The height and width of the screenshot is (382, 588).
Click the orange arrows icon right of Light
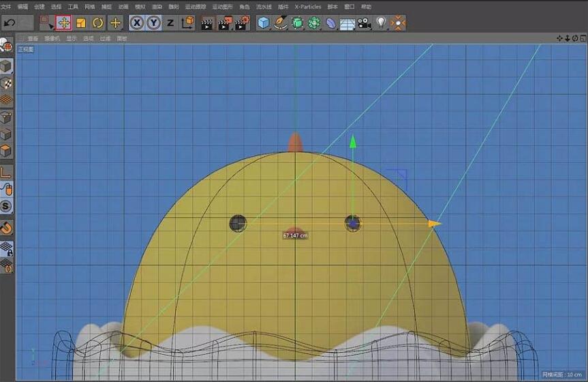point(398,23)
